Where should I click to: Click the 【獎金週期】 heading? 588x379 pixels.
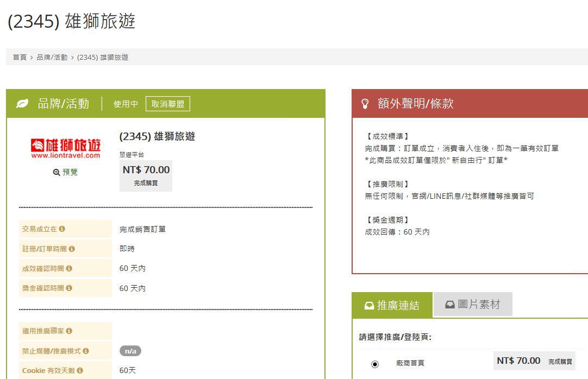(387, 220)
